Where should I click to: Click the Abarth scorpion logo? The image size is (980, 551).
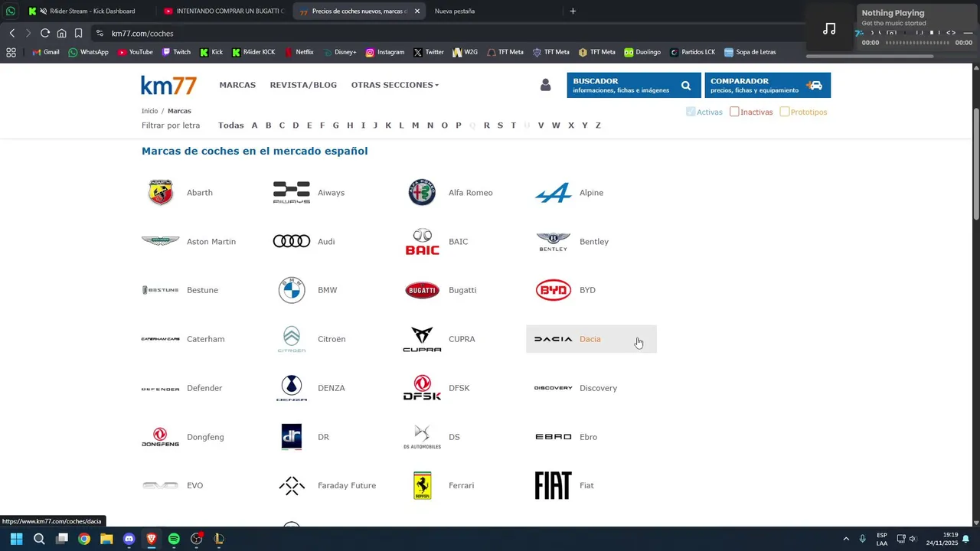(x=161, y=193)
